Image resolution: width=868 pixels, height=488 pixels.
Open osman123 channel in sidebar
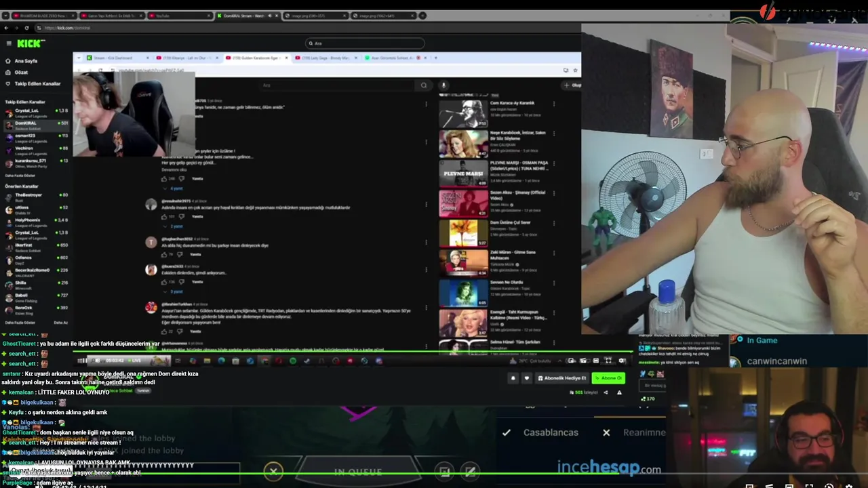pyautogui.click(x=36, y=138)
